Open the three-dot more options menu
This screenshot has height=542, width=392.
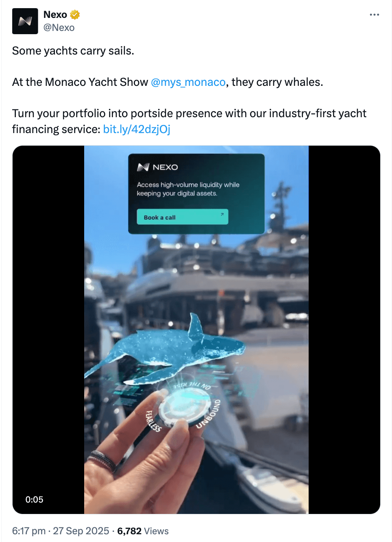coord(374,15)
